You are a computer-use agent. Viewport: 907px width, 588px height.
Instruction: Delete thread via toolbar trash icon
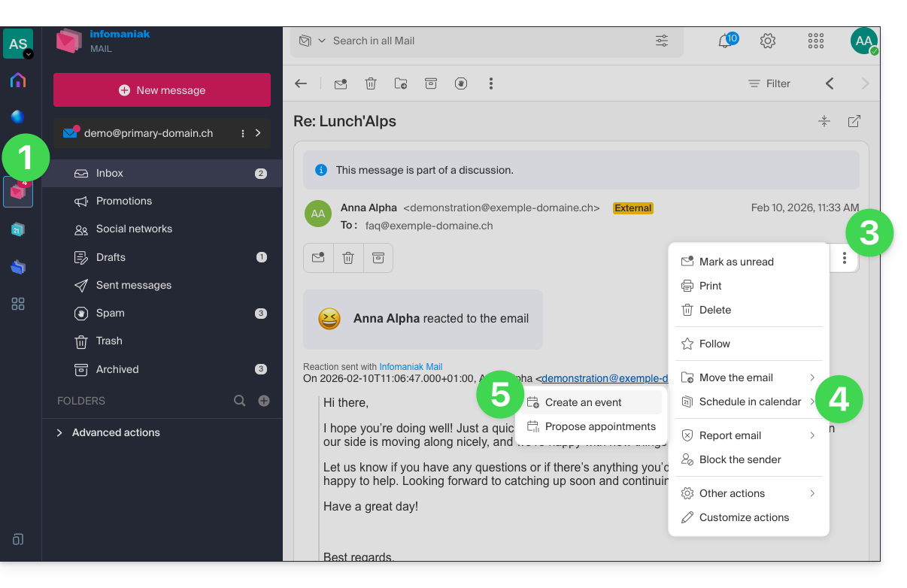click(371, 83)
